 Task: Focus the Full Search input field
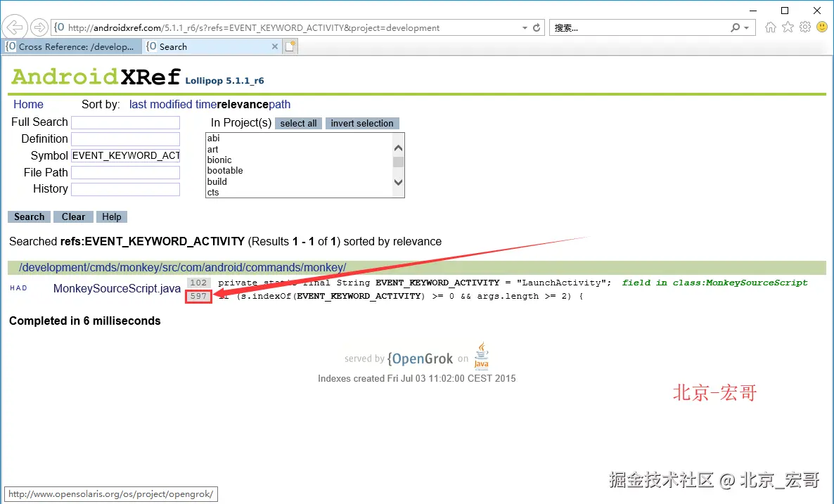(126, 122)
